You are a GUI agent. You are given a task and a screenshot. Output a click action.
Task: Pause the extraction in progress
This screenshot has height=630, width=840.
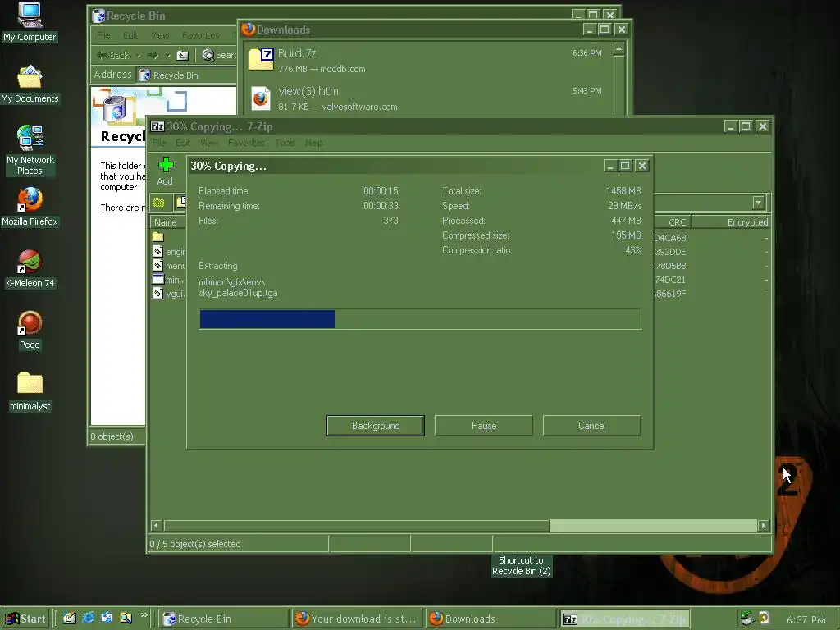tap(484, 426)
